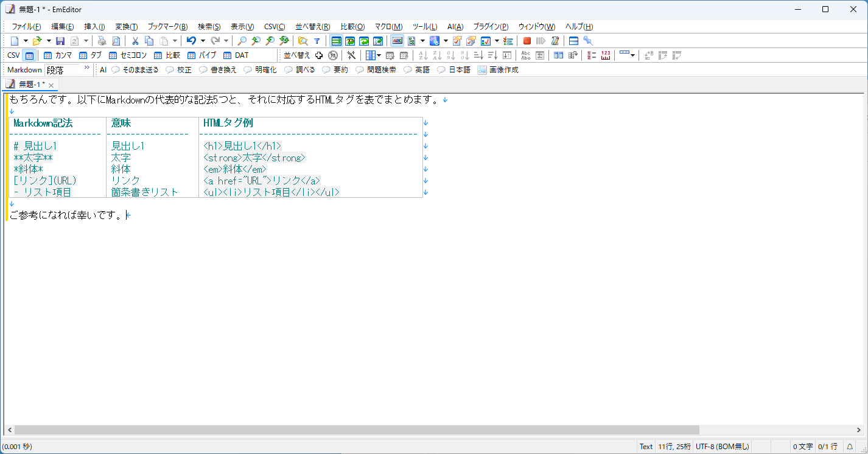
Task: Click the Edit macro icon
Action: [x=555, y=41]
